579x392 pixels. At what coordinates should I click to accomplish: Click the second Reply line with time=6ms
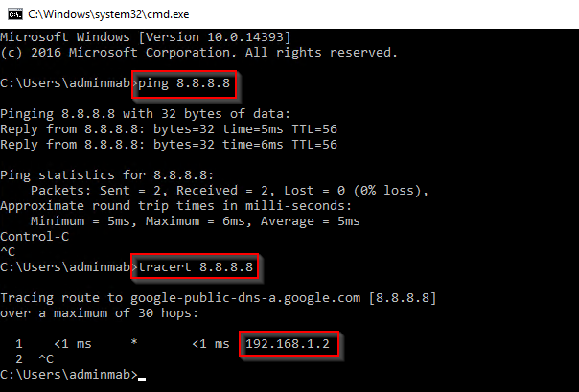pyautogui.click(x=169, y=145)
